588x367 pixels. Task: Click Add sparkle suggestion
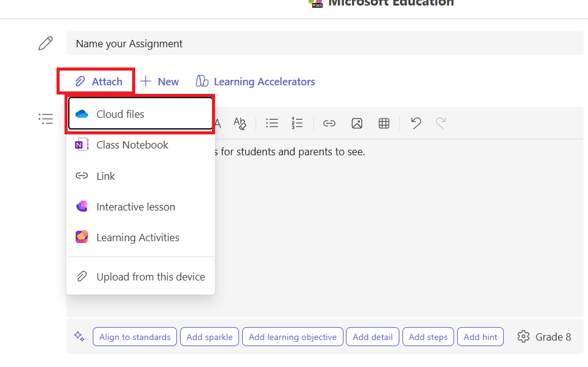[210, 337]
